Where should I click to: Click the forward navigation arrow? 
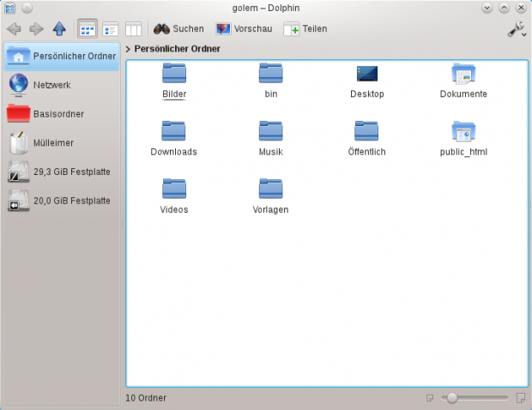point(37,28)
